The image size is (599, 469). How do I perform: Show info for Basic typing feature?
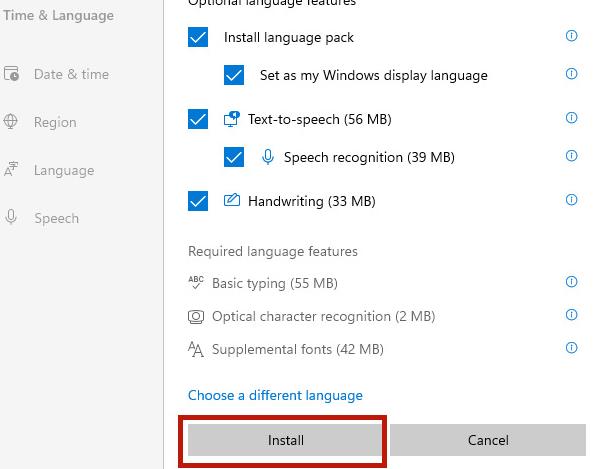(x=571, y=282)
